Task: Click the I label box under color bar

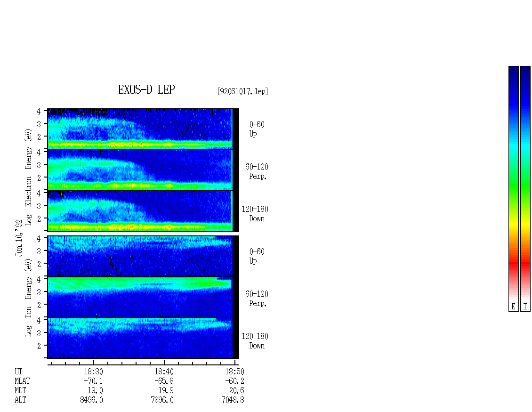Action: (525, 307)
